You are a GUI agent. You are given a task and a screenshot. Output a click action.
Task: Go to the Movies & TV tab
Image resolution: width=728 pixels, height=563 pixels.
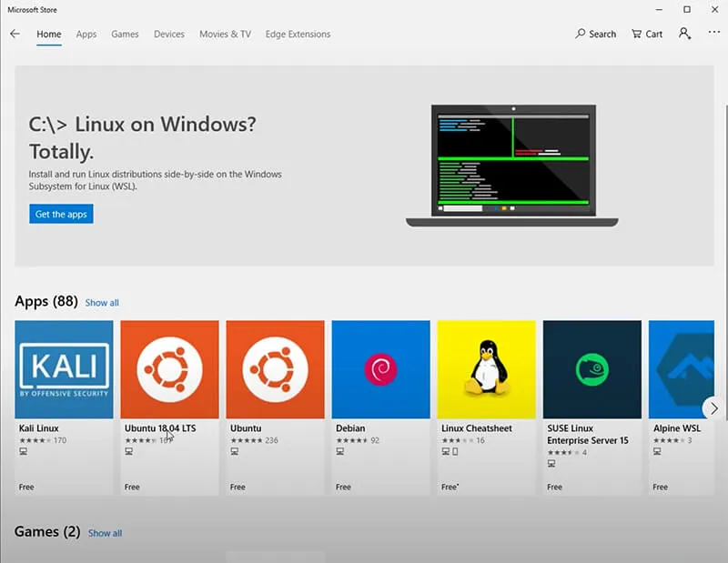click(225, 34)
